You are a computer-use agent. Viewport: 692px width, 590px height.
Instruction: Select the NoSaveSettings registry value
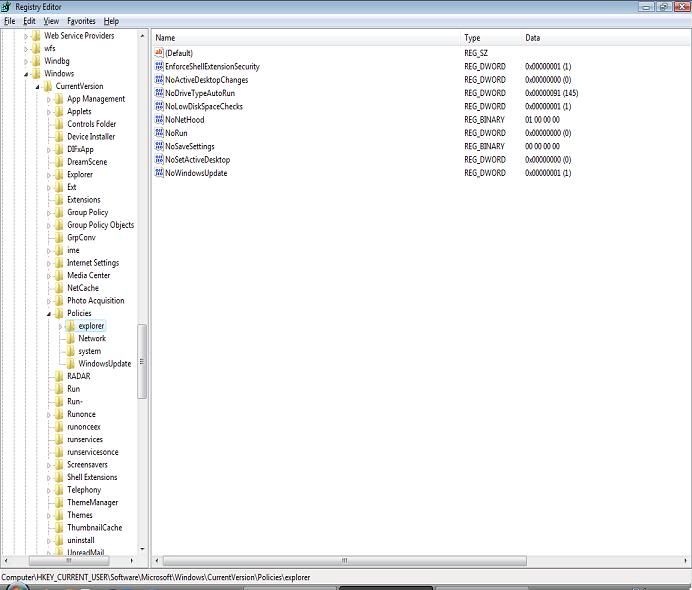tap(189, 146)
